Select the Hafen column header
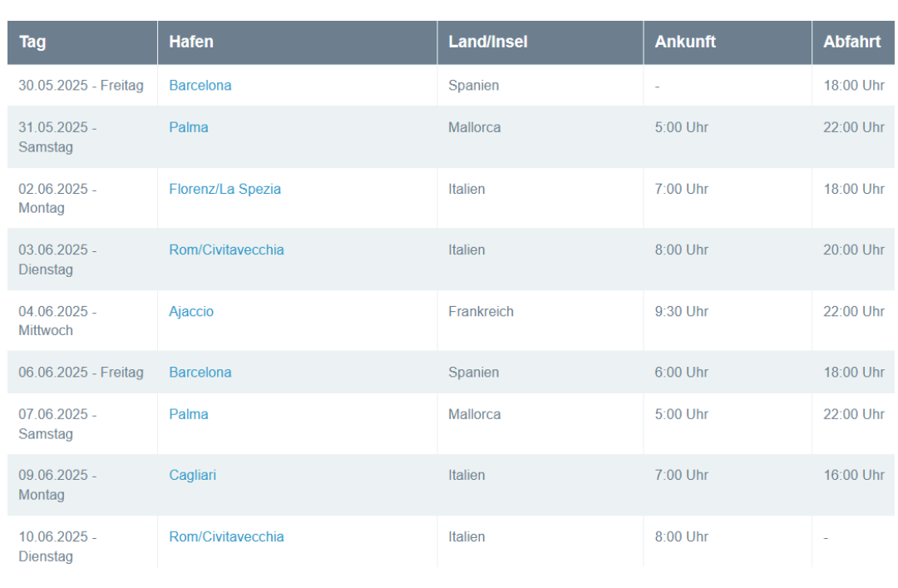The image size is (898, 588). tap(191, 42)
